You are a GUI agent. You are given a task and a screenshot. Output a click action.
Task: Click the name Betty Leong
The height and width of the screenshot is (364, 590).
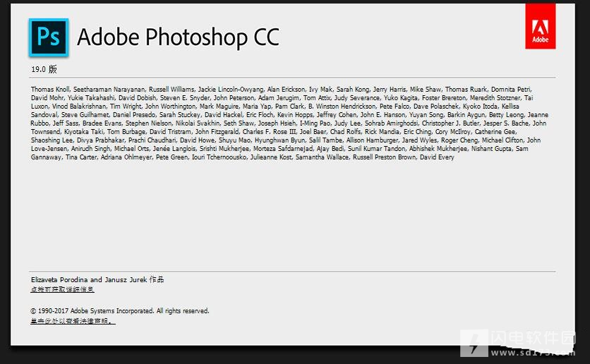pos(506,115)
